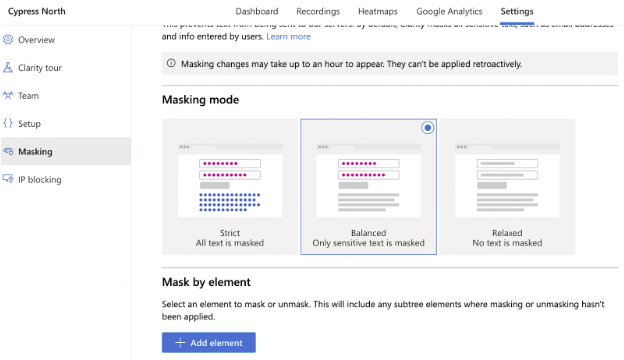Click the Clarity tour flask icon
Image resolution: width=624 pixels, height=360 pixels.
pyautogui.click(x=8, y=68)
